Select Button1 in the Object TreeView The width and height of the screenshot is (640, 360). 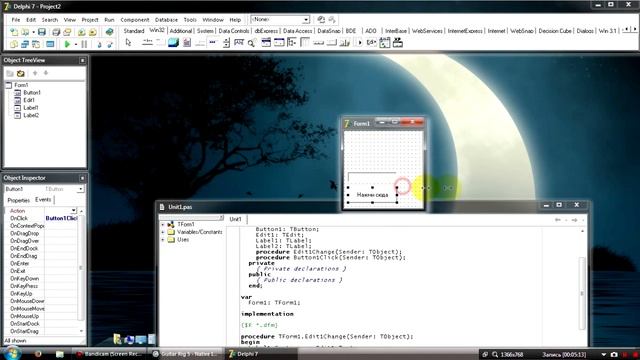[x=32, y=93]
